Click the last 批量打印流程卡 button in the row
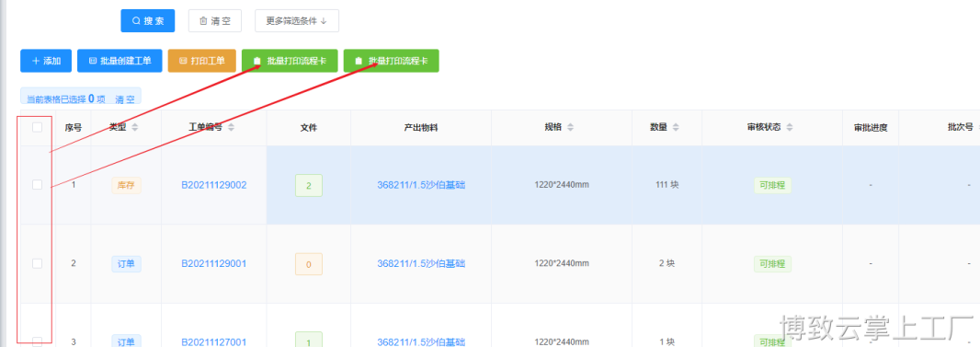This screenshot has height=347, width=980. point(392,61)
